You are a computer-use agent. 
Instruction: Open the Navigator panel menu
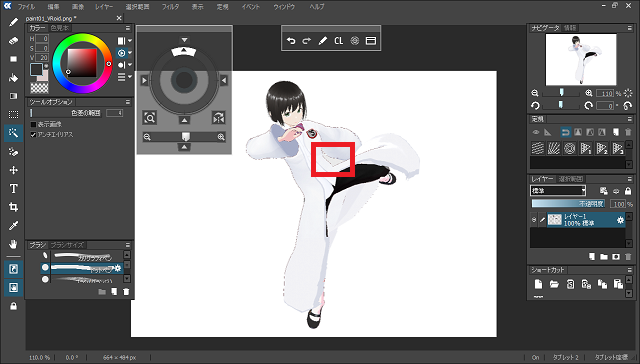coord(629,28)
